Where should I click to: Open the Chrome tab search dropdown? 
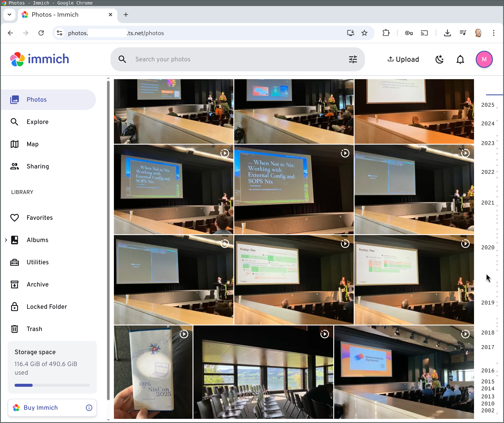pyautogui.click(x=9, y=14)
